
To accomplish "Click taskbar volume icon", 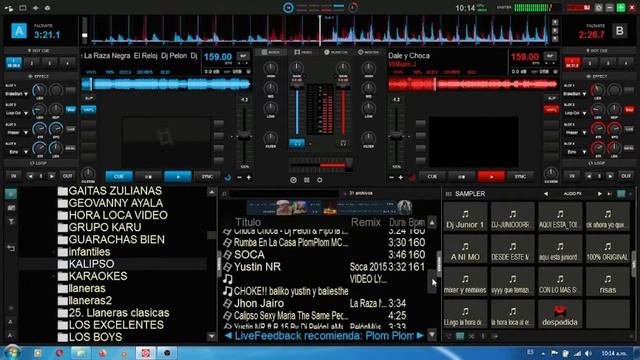I will coord(588,353).
